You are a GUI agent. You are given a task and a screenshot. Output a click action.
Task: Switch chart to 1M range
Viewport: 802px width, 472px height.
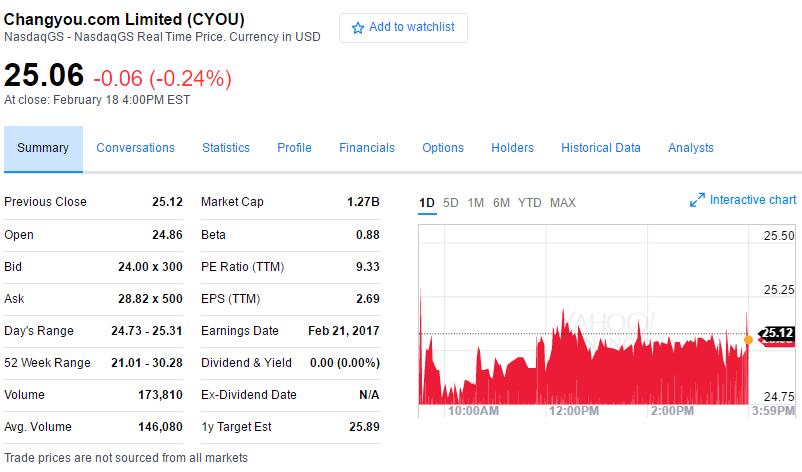pos(475,203)
